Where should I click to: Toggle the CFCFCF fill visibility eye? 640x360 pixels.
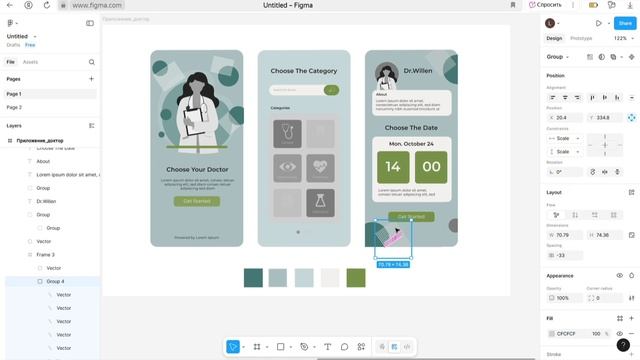point(620,333)
